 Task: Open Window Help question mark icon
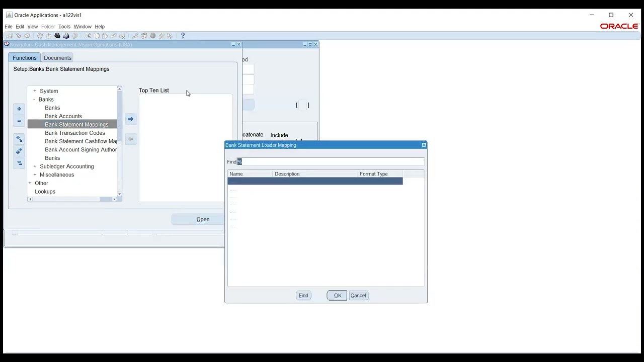pos(183,36)
